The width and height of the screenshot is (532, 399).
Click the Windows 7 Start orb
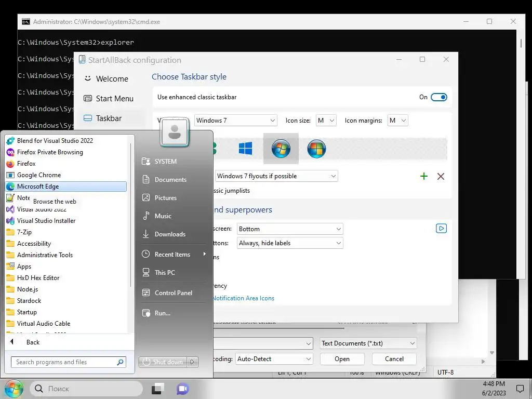14,389
